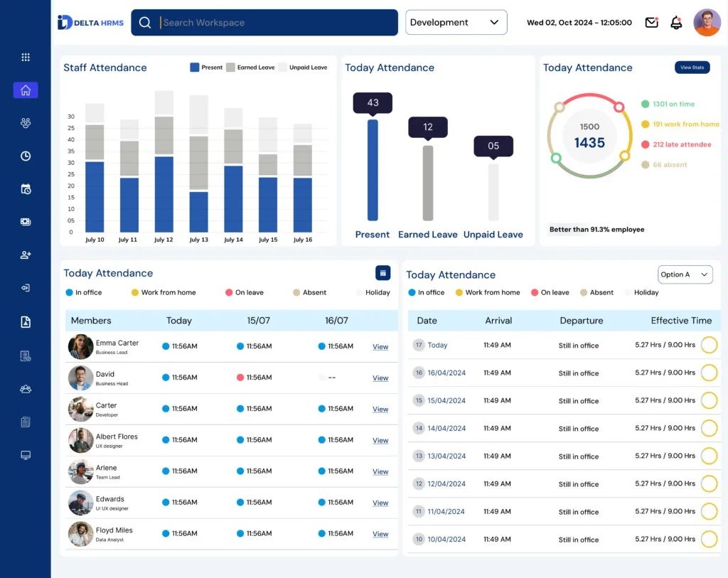Click the View Stats button
Screen dimensions: 728x578
coord(692,68)
